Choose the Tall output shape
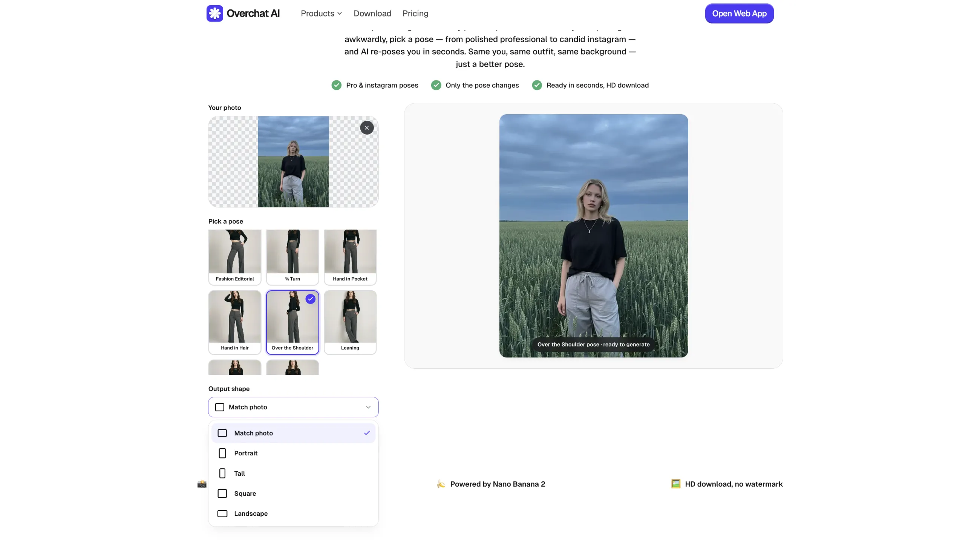This screenshot has height=541, width=980. click(x=293, y=473)
